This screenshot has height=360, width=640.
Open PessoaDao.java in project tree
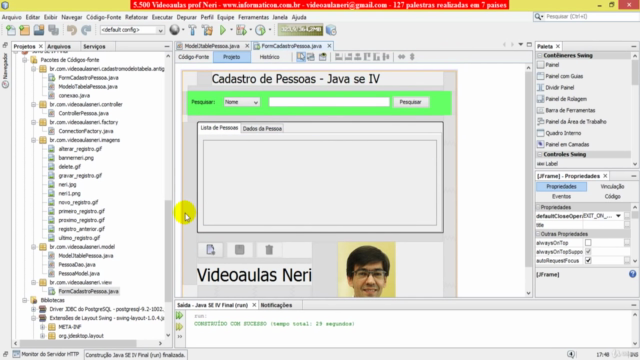click(x=77, y=265)
